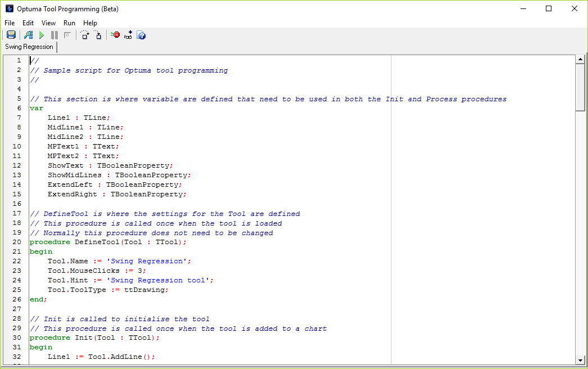
Task: Click 'Tool.Name := 'Swing Regression';' line
Action: (119, 261)
